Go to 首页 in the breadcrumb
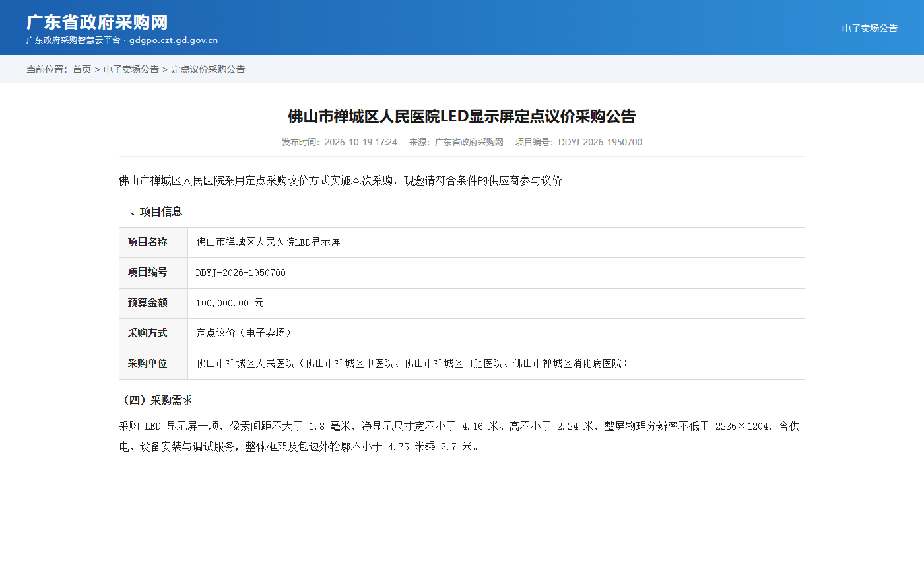 pos(82,69)
